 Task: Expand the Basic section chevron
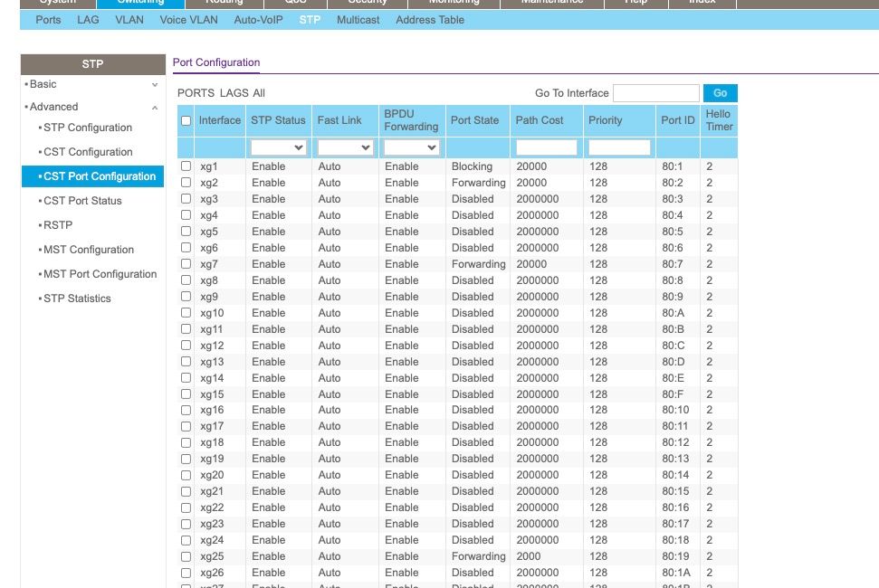(x=155, y=84)
